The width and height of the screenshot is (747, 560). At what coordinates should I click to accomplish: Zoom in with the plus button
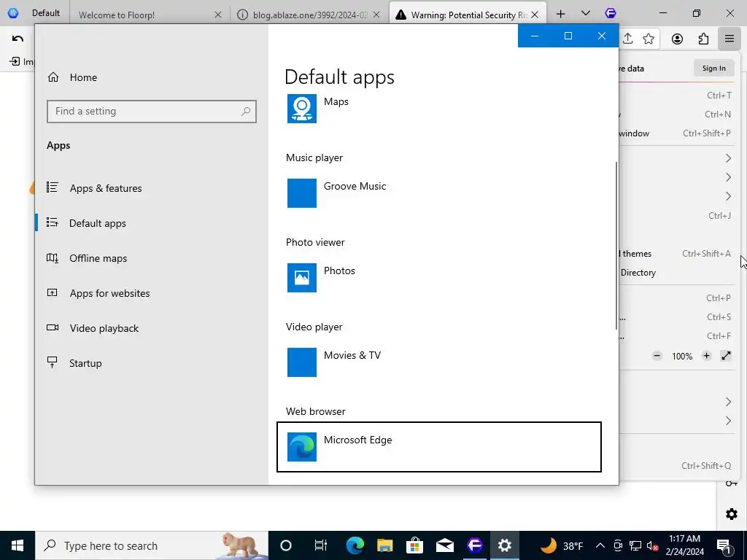coord(706,356)
